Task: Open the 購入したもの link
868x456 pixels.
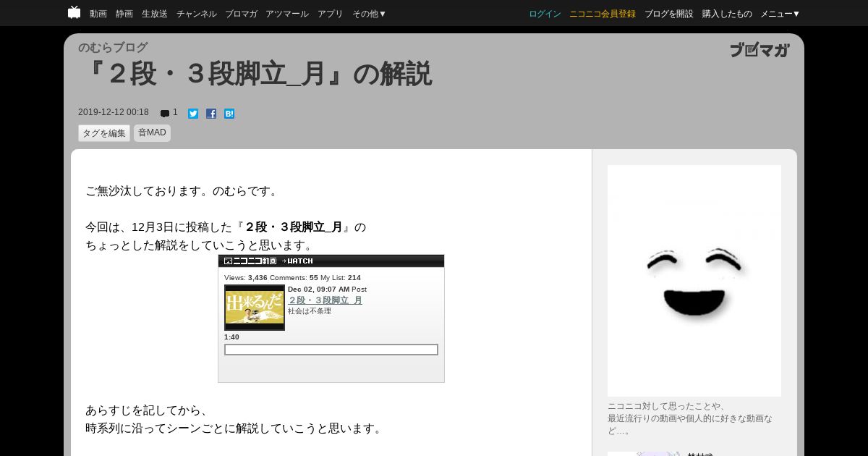Action: 727,14
